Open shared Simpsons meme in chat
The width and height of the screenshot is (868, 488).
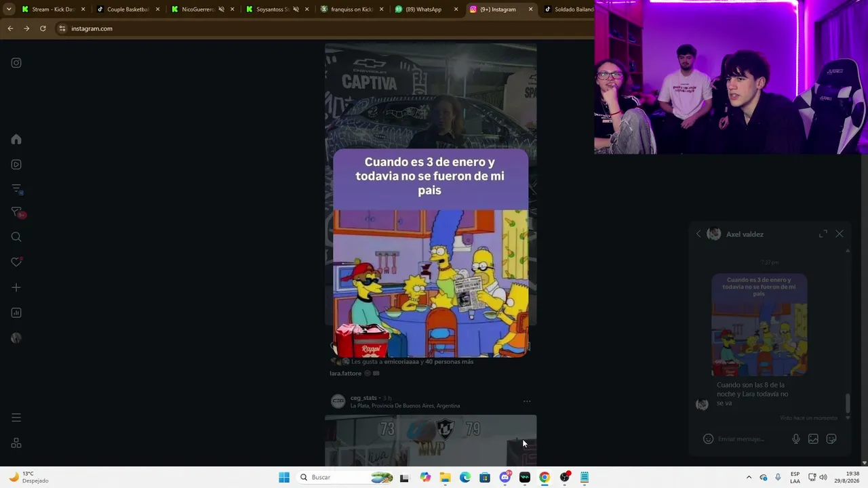coord(759,325)
